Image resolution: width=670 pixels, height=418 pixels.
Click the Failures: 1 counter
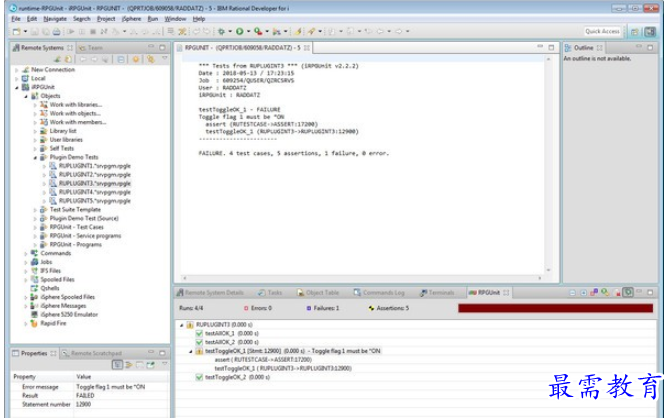tap(323, 308)
